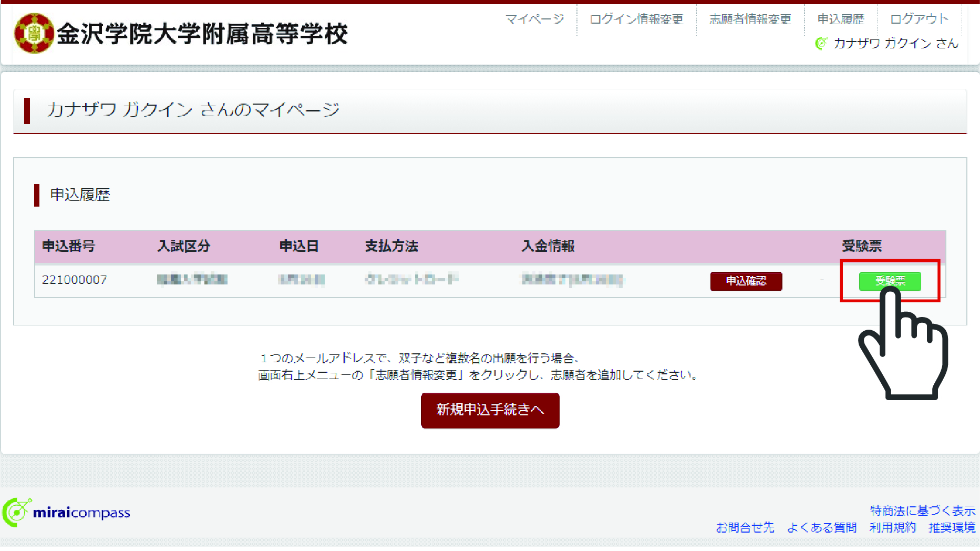
Task: Open the お問合せ先 footer link
Action: point(745,527)
